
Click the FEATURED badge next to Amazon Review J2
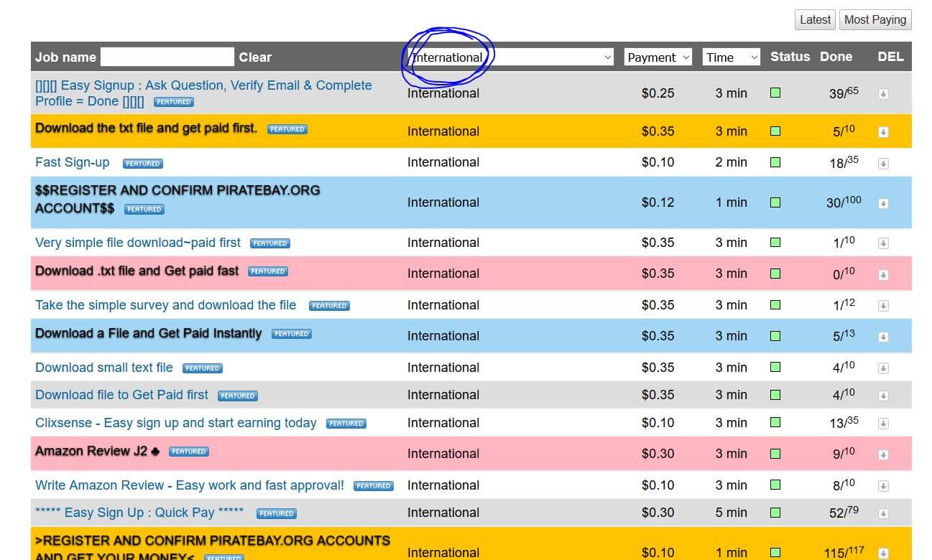click(x=188, y=452)
